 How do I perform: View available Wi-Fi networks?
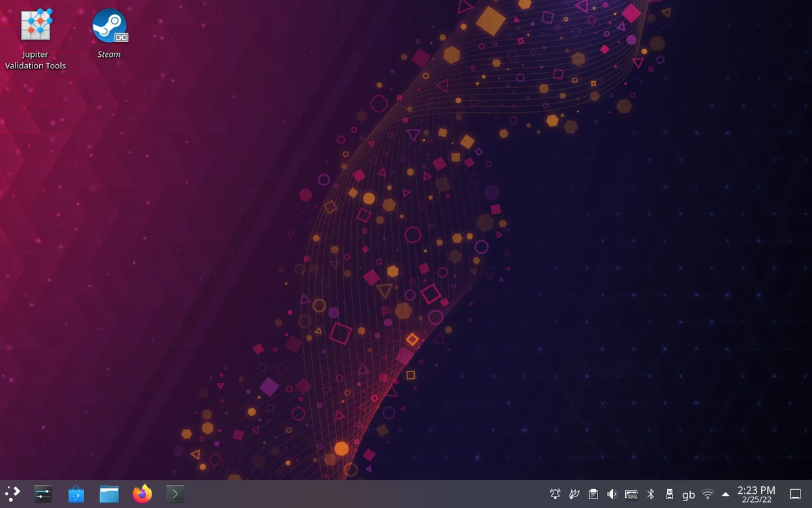click(x=706, y=494)
